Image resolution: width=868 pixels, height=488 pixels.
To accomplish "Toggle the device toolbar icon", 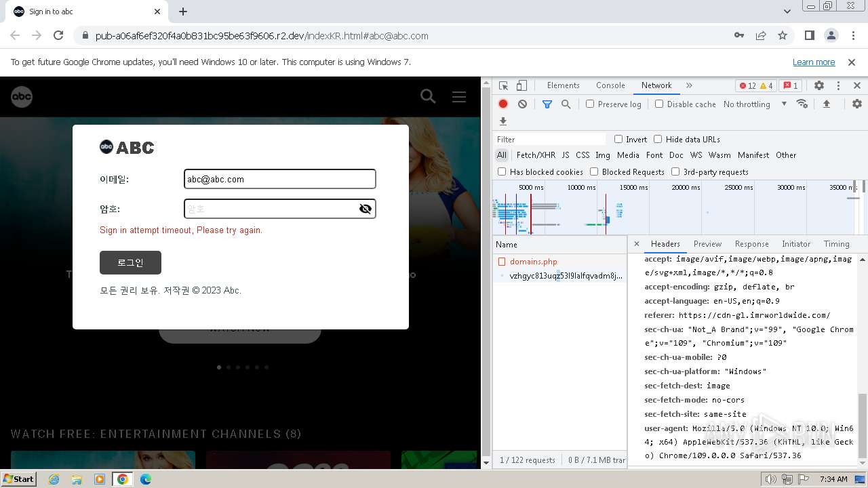I will 521,85.
